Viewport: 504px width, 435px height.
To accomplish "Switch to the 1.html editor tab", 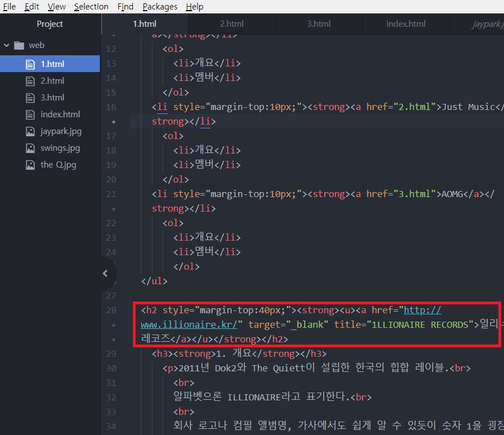I will click(x=145, y=24).
